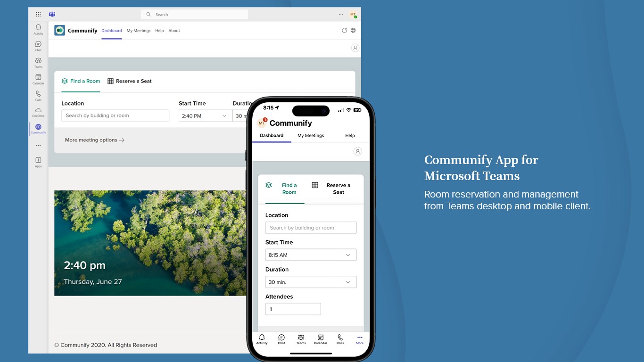The height and width of the screenshot is (362, 644).
Task: Reload the Communify tab with refresh icon
Action: (344, 30)
